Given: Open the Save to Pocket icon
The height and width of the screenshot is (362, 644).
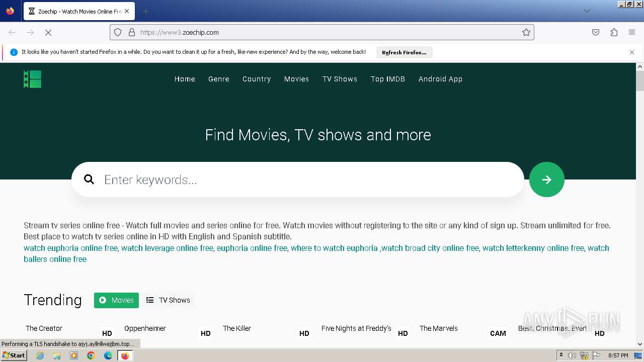Looking at the screenshot, I should [x=596, y=32].
